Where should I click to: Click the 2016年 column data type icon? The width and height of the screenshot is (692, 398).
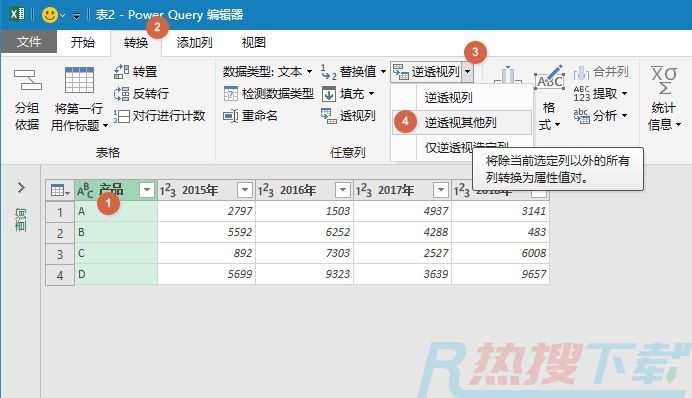point(265,191)
